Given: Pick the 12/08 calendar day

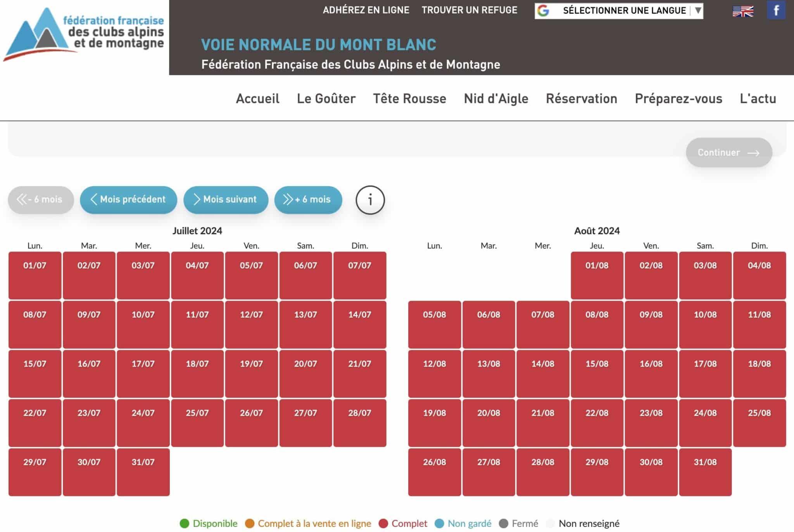Looking at the screenshot, I should tap(435, 374).
